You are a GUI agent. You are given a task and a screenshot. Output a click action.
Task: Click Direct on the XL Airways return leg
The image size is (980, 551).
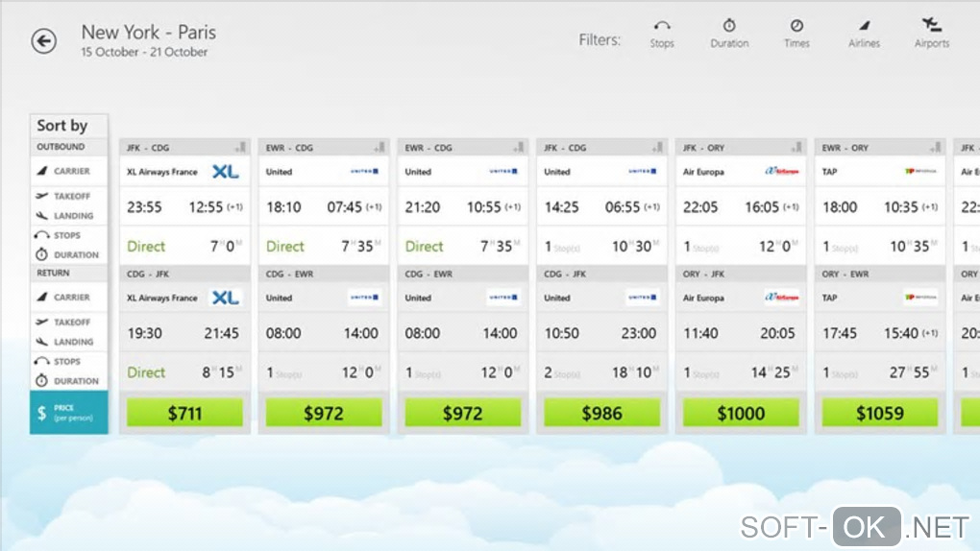click(146, 372)
